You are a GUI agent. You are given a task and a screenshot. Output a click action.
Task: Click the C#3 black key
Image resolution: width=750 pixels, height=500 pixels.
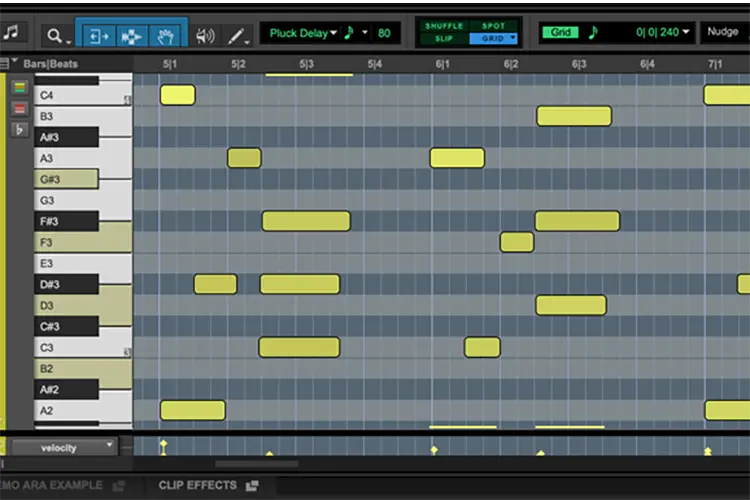pos(66,326)
